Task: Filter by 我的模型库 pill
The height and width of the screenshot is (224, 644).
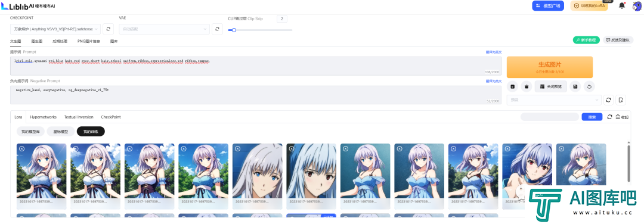Action: click(30, 132)
